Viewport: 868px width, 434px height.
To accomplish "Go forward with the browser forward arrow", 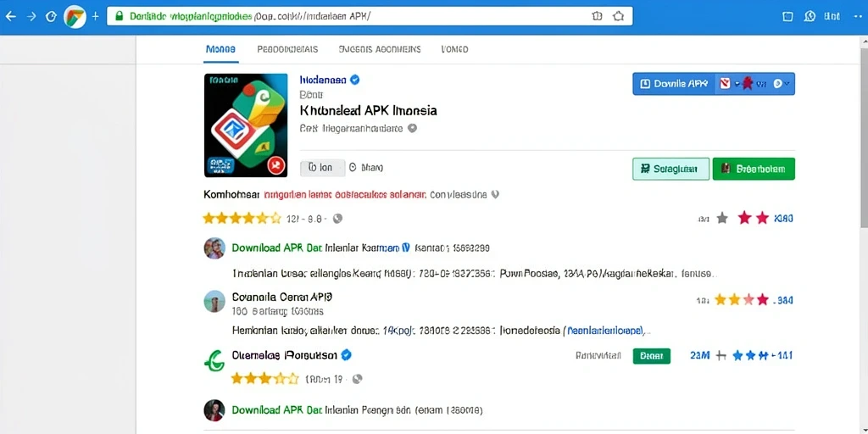I will tap(31, 17).
